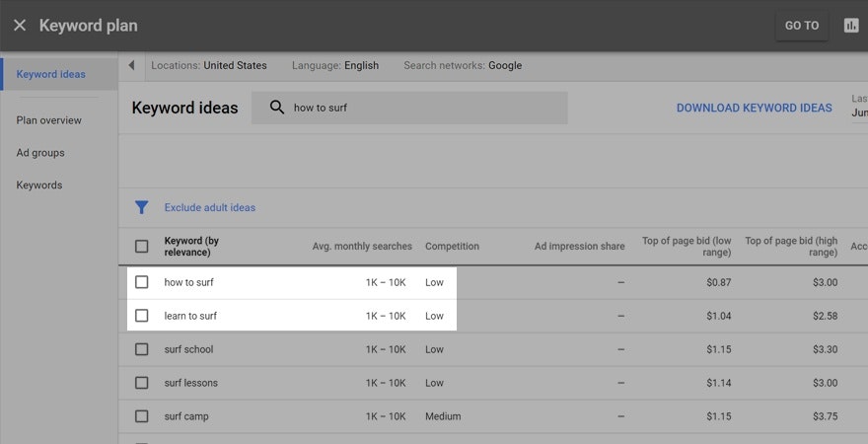
Task: Check the 'how to surf' row checkbox
Action: [142, 282]
